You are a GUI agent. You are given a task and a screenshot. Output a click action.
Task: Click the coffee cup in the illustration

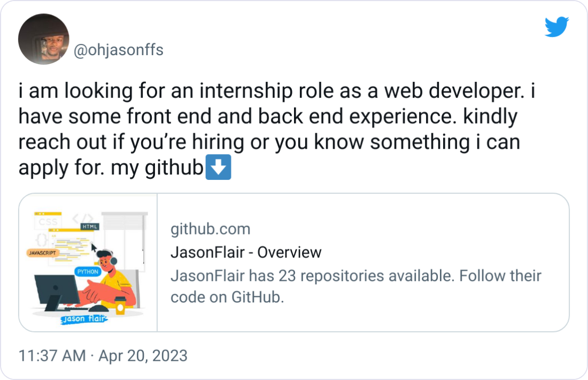click(x=120, y=306)
